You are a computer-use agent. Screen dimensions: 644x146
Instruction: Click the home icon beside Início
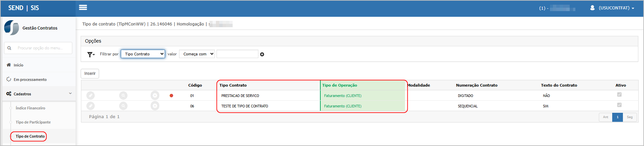[9, 65]
